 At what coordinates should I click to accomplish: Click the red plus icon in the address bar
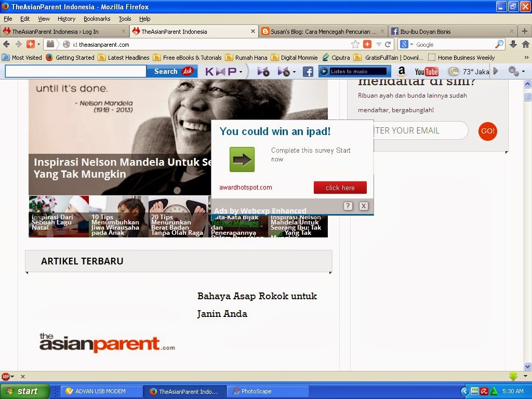coord(367,44)
